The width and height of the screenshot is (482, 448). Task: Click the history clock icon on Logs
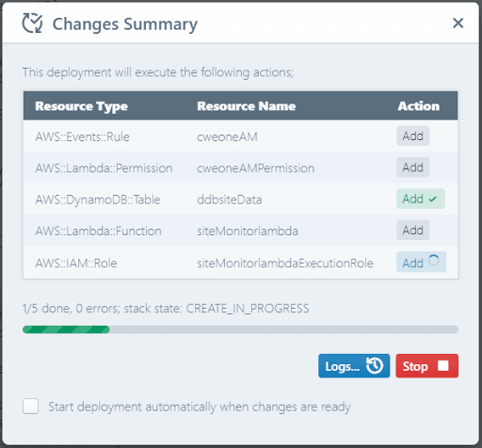[x=375, y=366]
